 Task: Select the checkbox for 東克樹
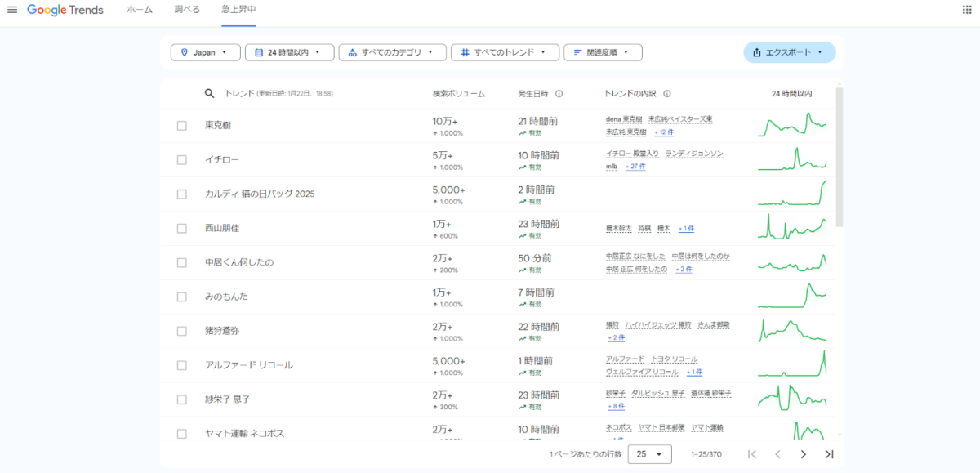pos(182,126)
